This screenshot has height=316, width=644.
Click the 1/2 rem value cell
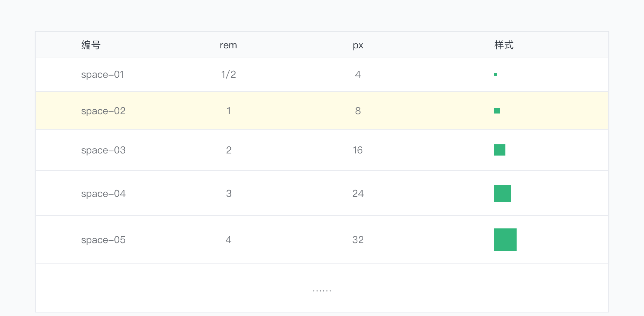(229, 74)
